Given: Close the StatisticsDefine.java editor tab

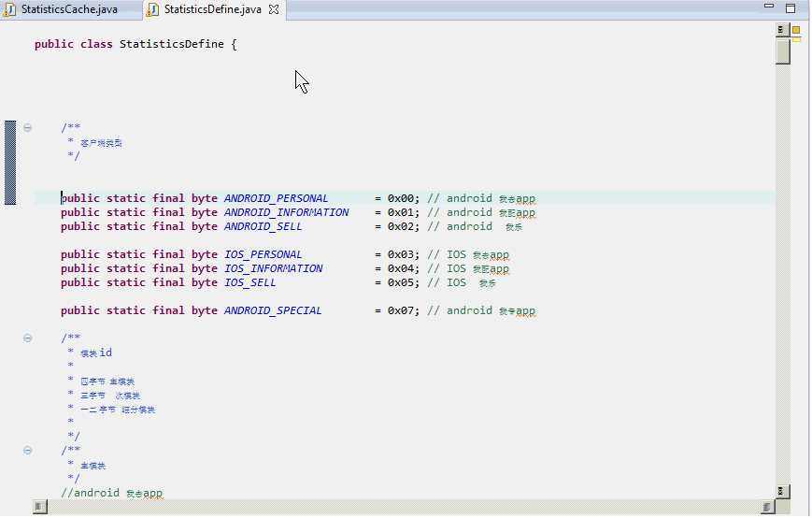Looking at the screenshot, I should tap(274, 9).
